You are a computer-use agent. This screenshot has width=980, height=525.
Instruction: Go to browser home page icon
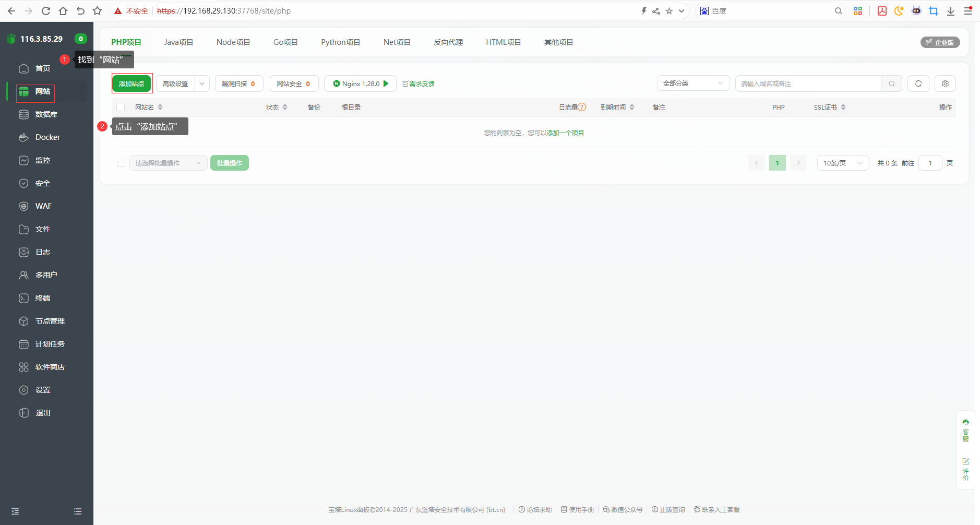(63, 11)
